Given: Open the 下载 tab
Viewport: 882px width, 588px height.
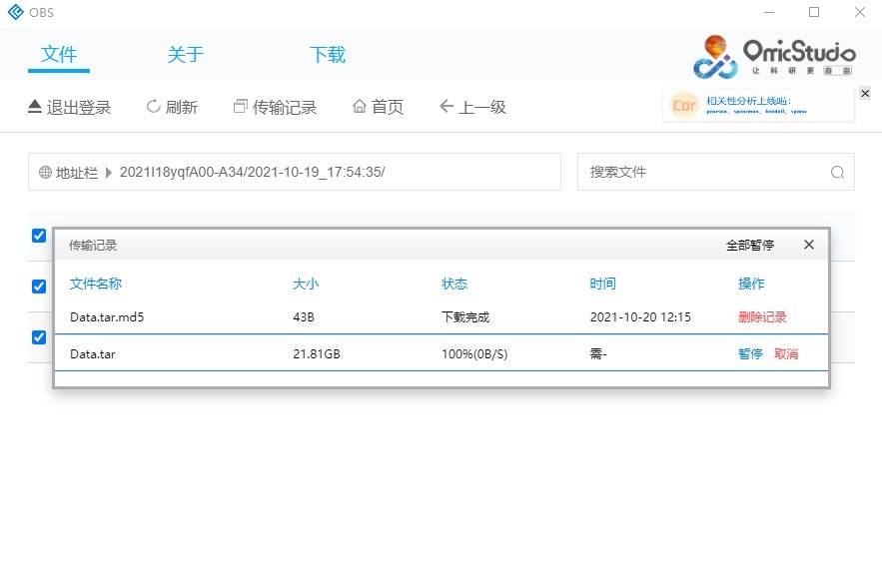Looking at the screenshot, I should pyautogui.click(x=328, y=55).
